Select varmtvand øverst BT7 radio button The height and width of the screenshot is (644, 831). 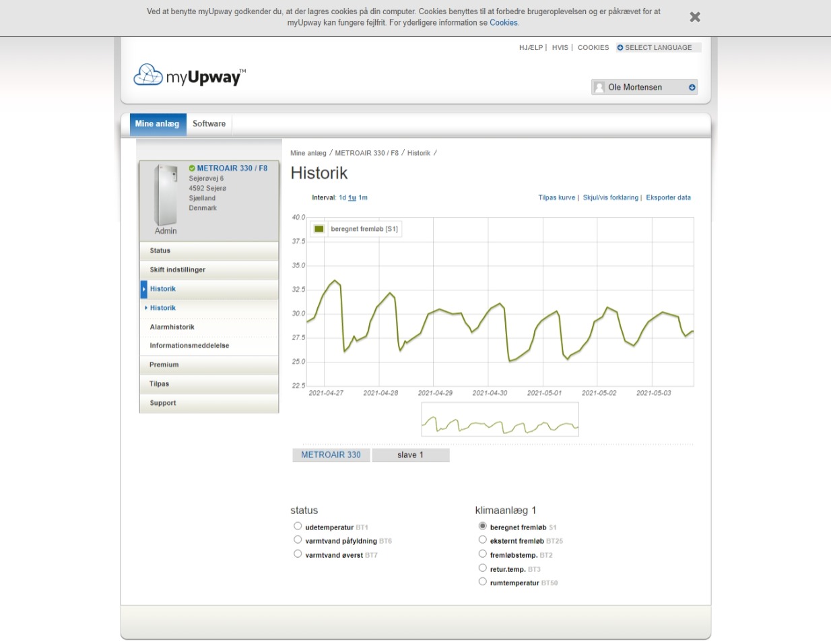[x=298, y=554]
